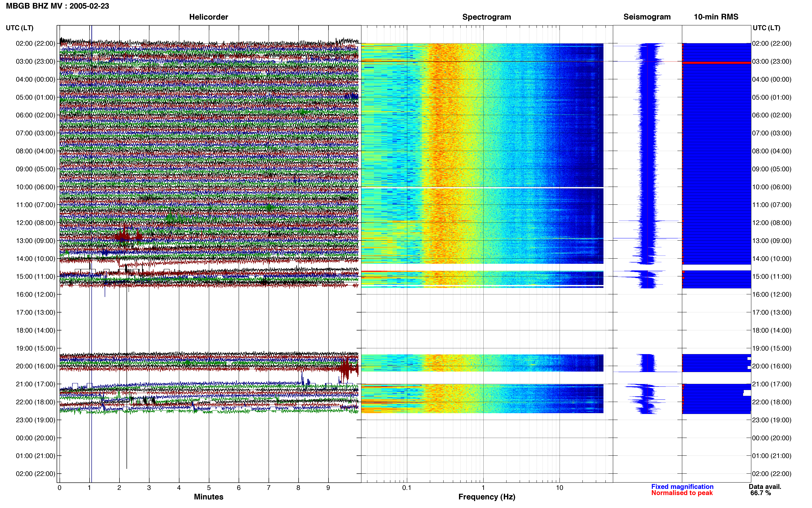Click the 'Seismogram' panel heading
This screenshot has width=812, height=508.
click(x=647, y=17)
